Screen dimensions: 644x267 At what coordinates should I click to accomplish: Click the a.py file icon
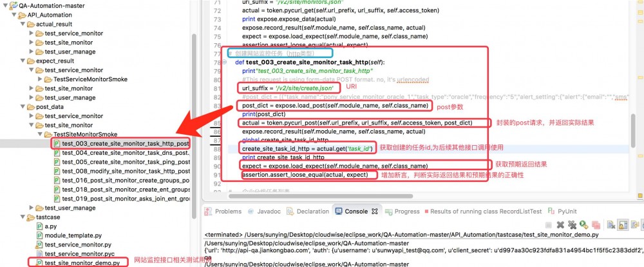40,226
